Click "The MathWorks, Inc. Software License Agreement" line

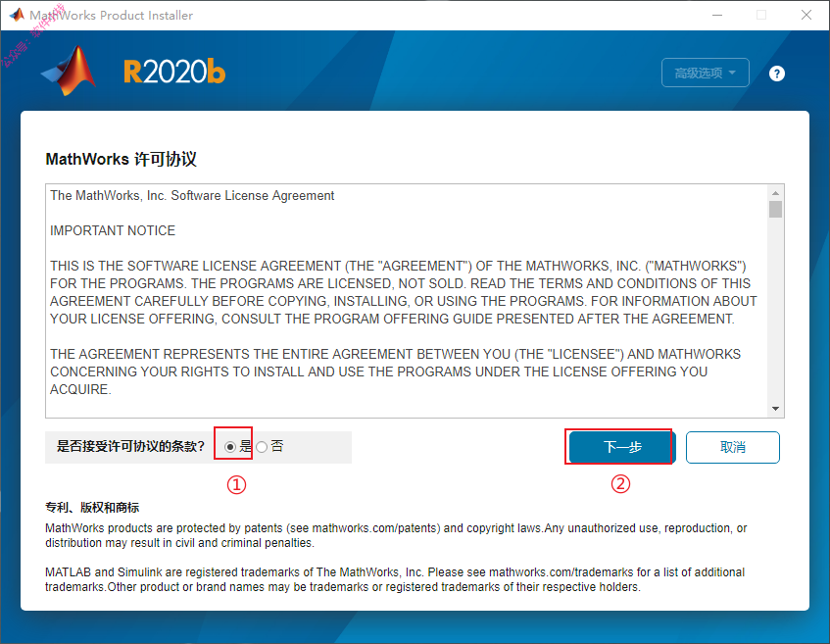(x=192, y=195)
